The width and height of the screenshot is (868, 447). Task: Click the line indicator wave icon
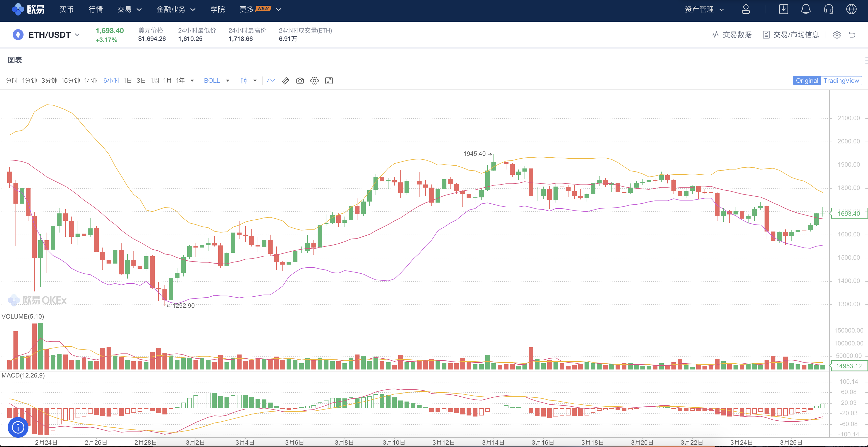coord(271,81)
